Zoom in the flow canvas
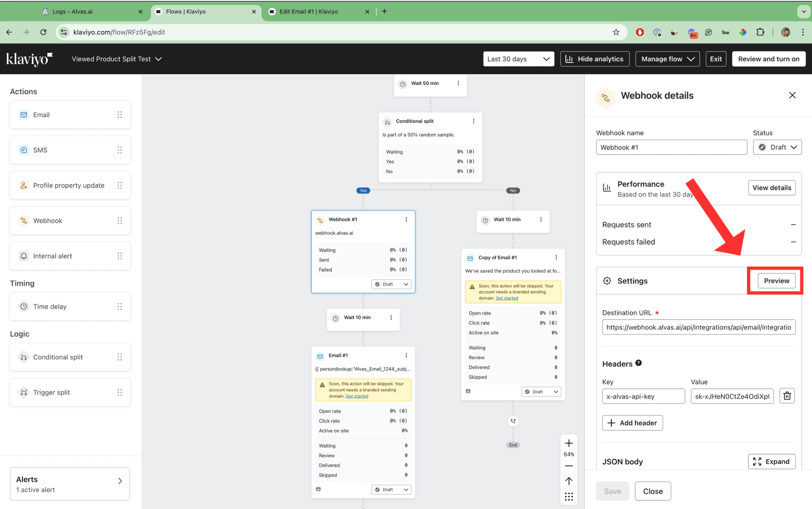 [x=569, y=443]
